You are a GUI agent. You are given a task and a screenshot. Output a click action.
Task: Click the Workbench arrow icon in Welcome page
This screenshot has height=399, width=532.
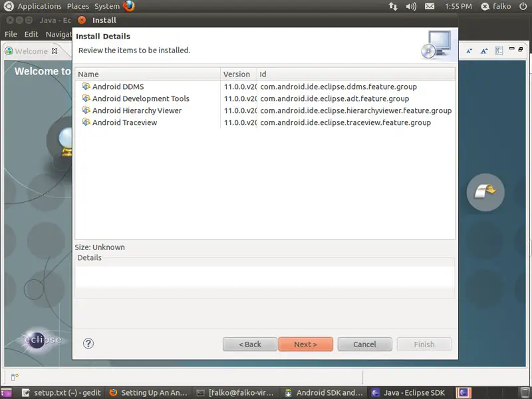pos(485,192)
